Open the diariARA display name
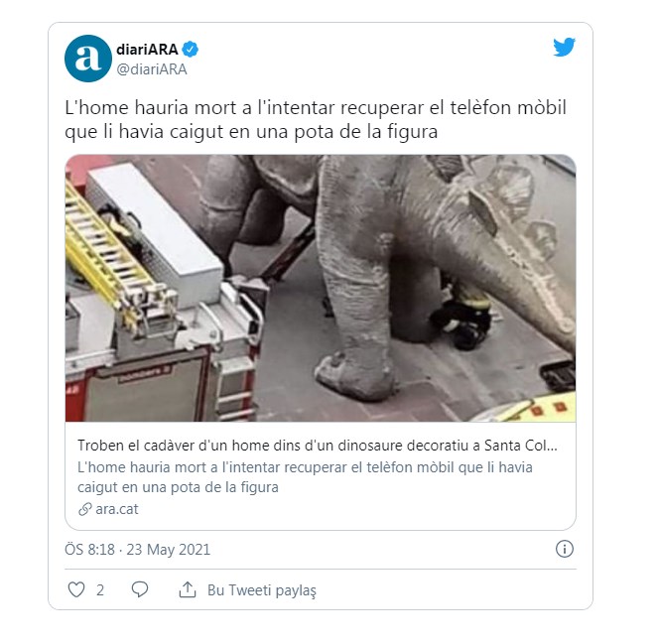 pyautogui.click(x=147, y=50)
